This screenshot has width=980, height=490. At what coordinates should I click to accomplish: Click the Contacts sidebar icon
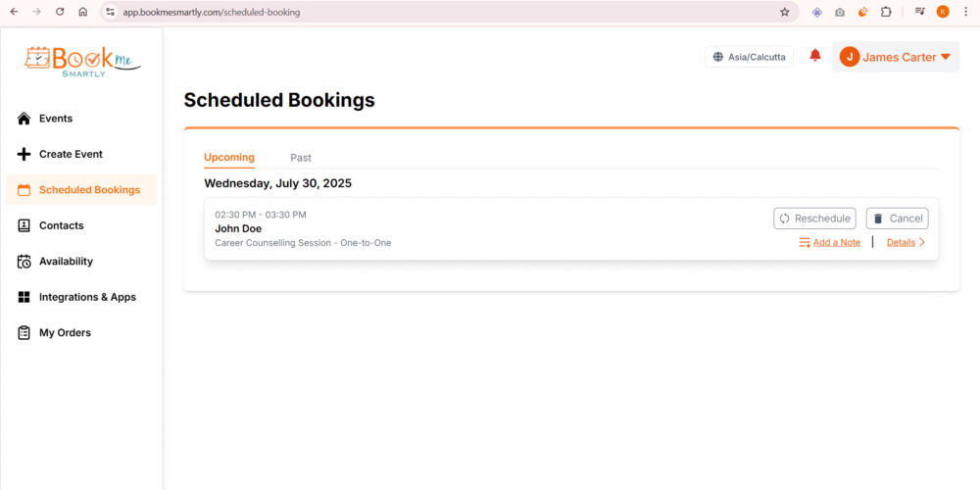[24, 225]
